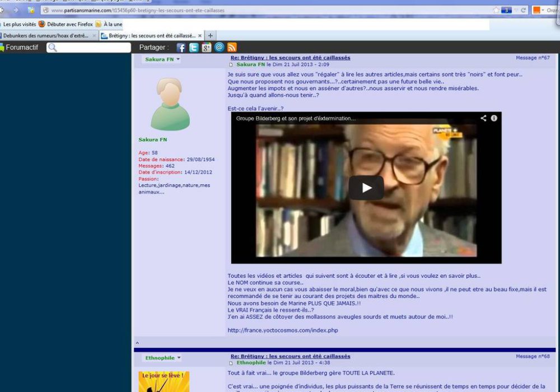560x392 pixels.
Task: Share the page on Google Plus
Action: pos(207,48)
